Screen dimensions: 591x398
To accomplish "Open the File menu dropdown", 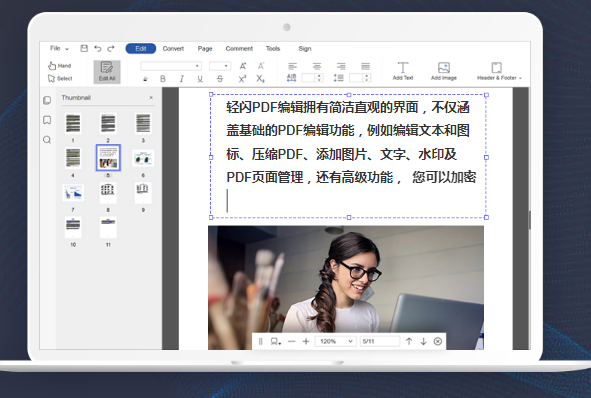I will pos(60,48).
